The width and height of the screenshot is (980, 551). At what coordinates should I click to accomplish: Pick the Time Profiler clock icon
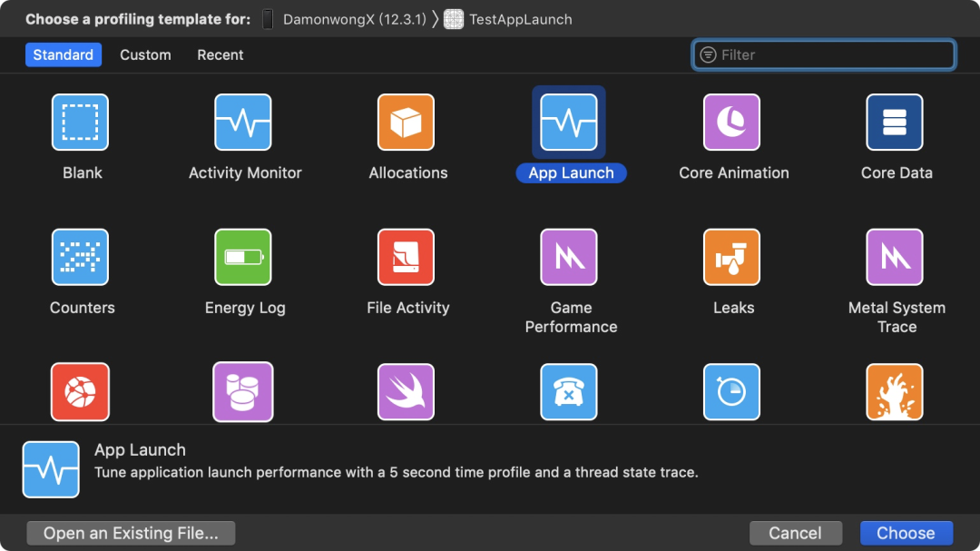[x=732, y=391]
